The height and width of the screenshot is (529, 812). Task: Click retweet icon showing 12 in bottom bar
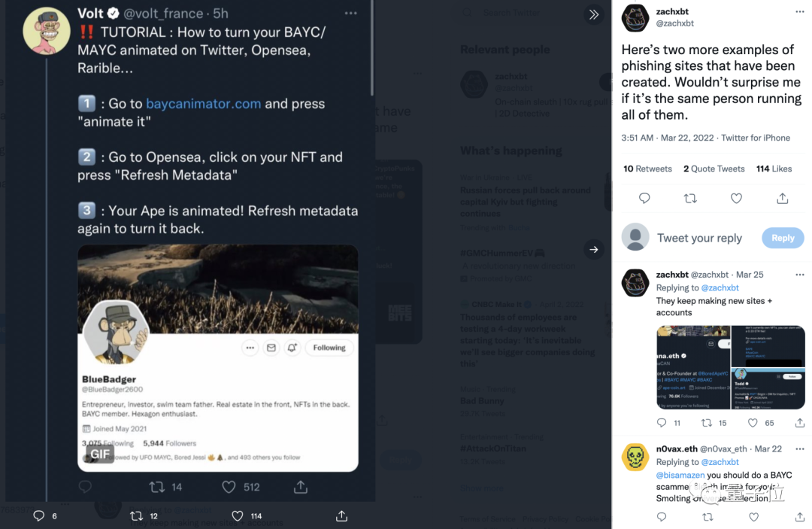pos(137,515)
